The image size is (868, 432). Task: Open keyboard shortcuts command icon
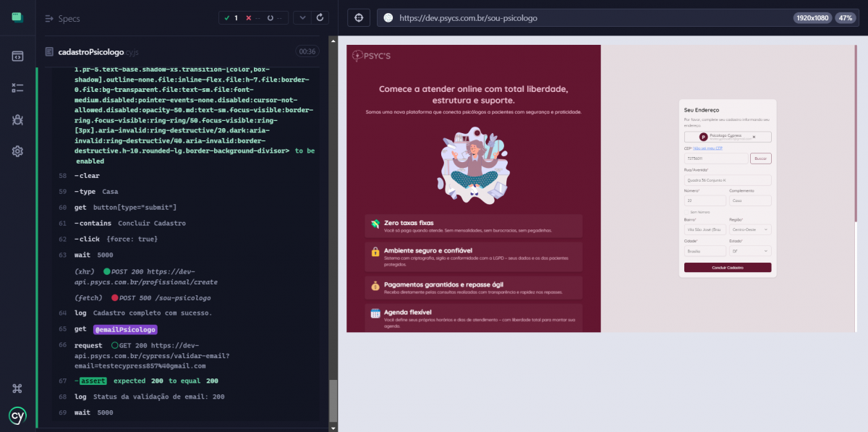coord(17,389)
